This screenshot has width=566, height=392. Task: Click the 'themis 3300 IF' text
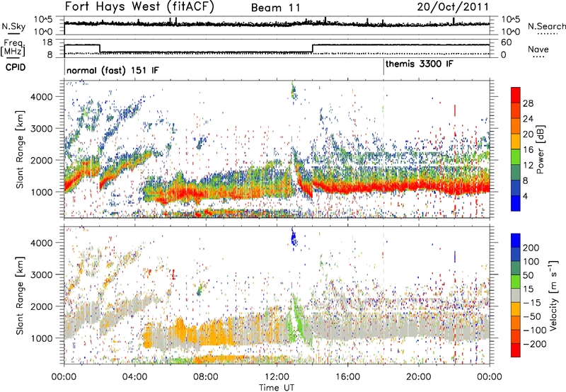(x=420, y=64)
